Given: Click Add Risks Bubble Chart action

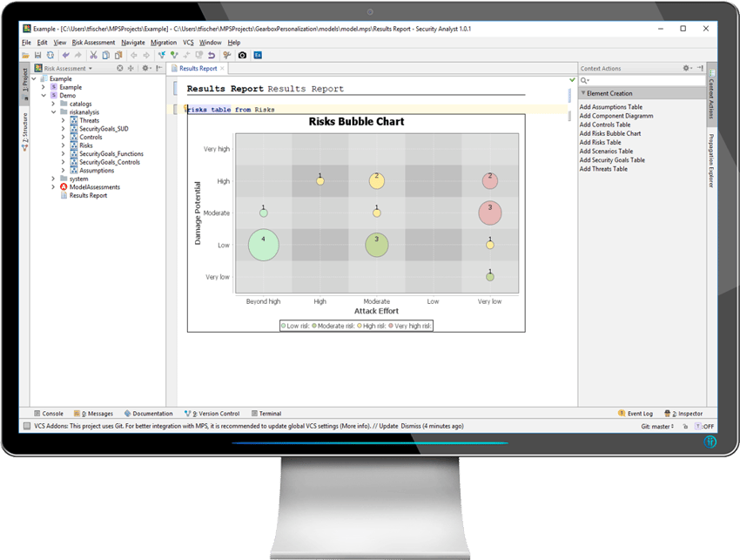Looking at the screenshot, I should point(610,133).
